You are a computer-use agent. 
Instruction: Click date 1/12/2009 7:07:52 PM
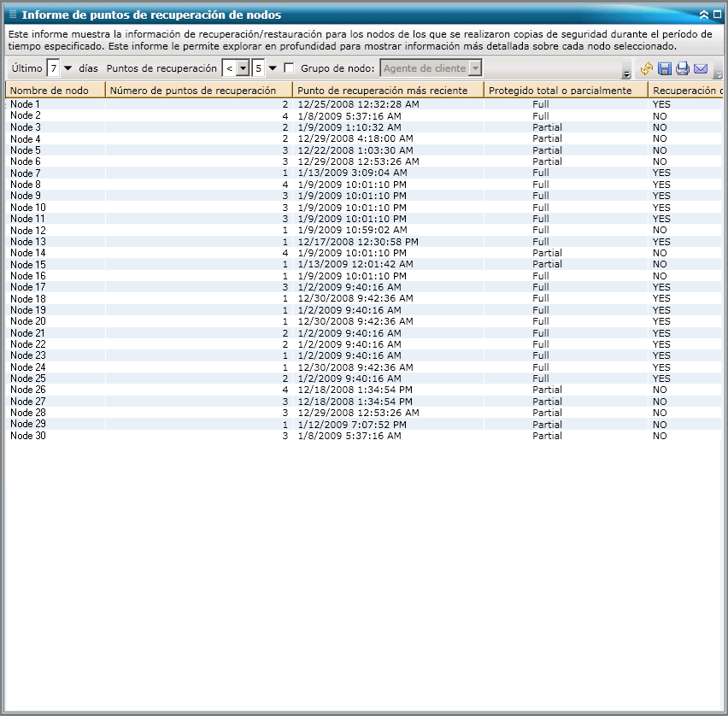click(x=352, y=424)
